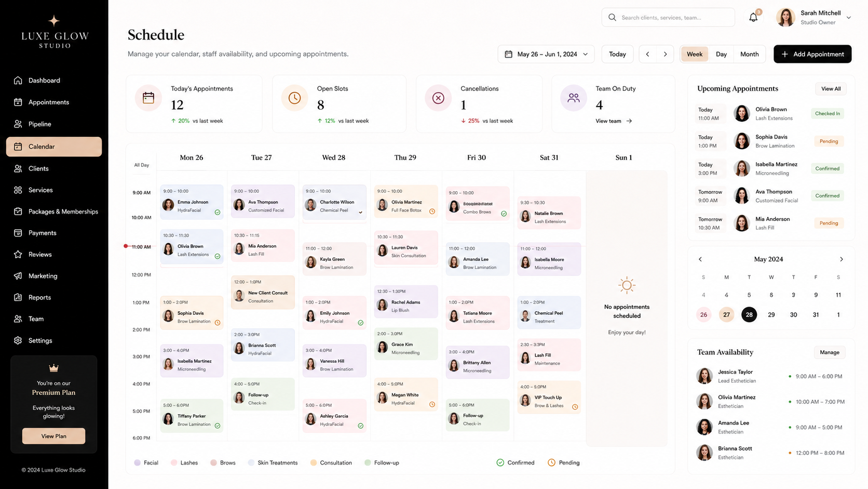The width and height of the screenshot is (868, 489).
Task: Click the Facial legend color dot
Action: click(x=137, y=462)
